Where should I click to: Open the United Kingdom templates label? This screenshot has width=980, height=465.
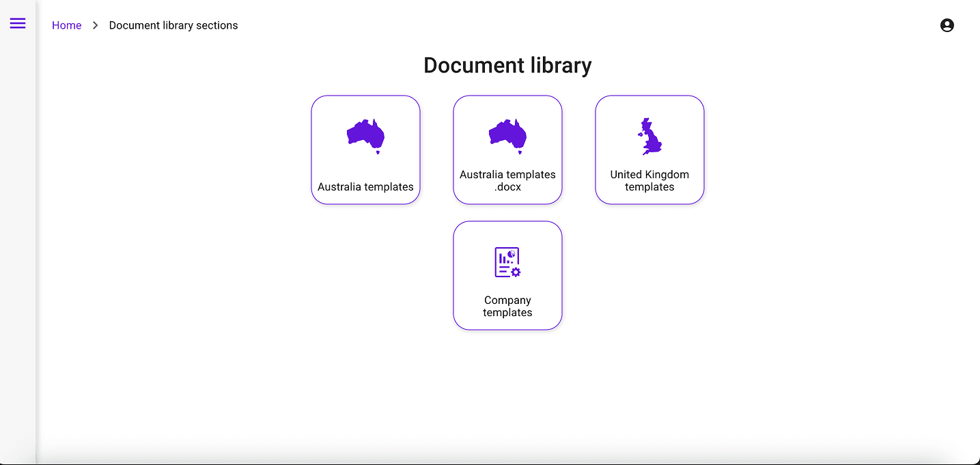pyautogui.click(x=649, y=180)
